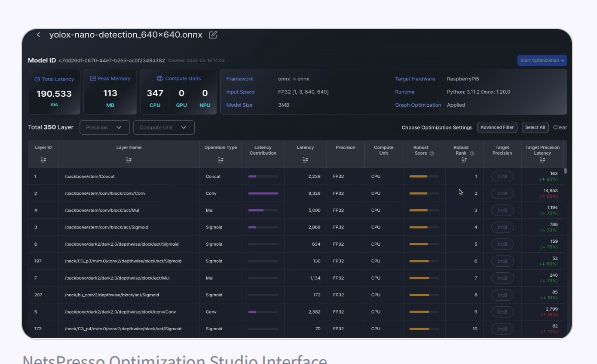The width and height of the screenshot is (597, 364).
Task: Click the Model ID value string
Action: pyautogui.click(x=112, y=61)
